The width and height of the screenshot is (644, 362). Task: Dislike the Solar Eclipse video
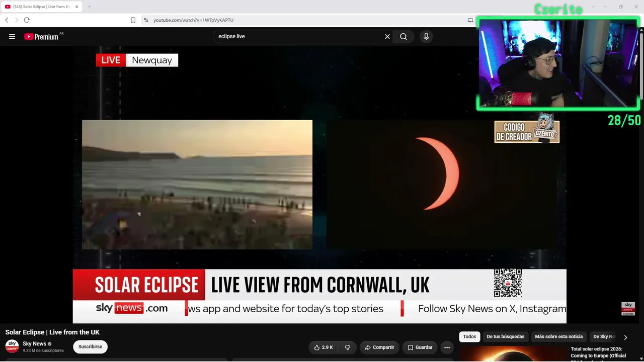(347, 347)
